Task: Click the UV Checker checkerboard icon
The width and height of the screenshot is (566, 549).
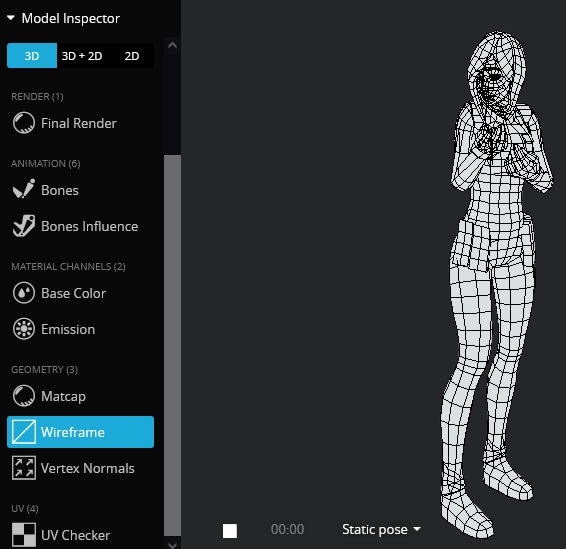Action: tap(24, 535)
